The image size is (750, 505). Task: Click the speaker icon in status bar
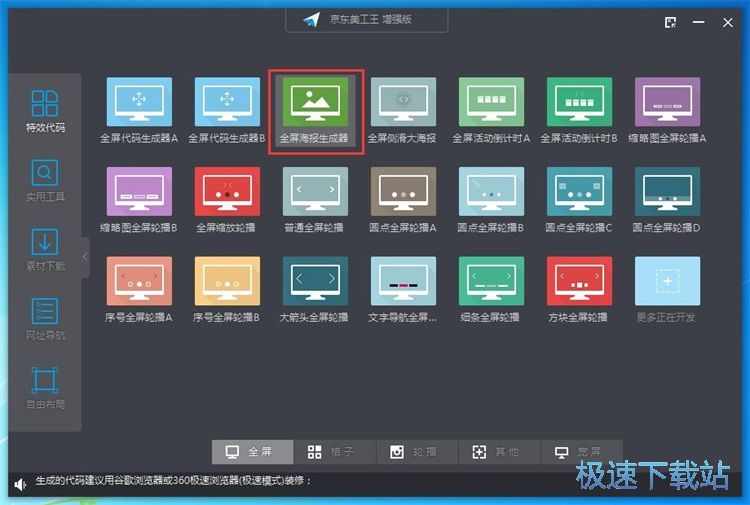(x=20, y=484)
